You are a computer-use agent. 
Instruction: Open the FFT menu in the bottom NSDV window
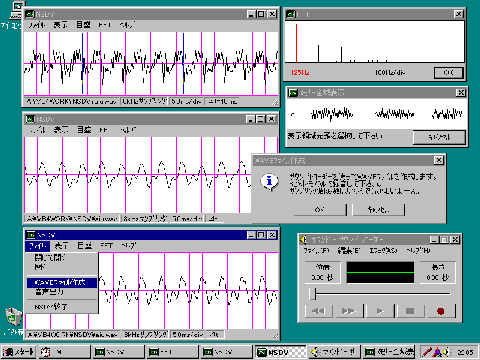107,246
